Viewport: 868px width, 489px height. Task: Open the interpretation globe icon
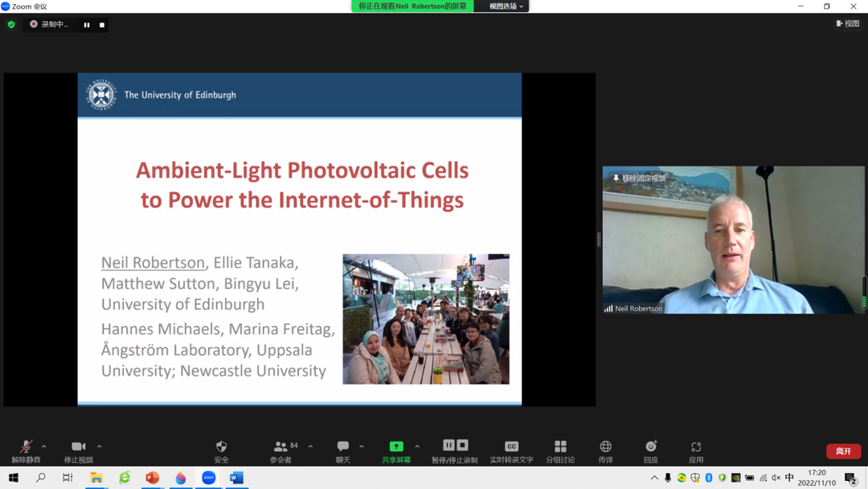(605, 448)
